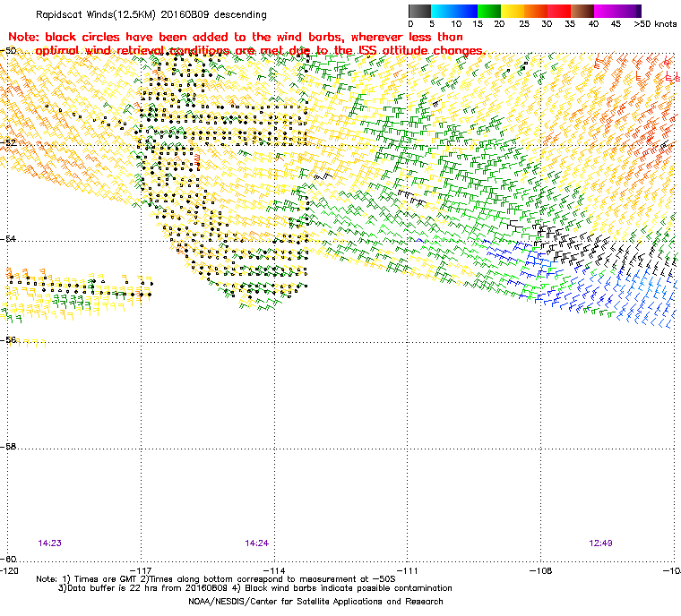
Task: Click the gray 0–5 knots color scale segment
Action: pos(420,11)
